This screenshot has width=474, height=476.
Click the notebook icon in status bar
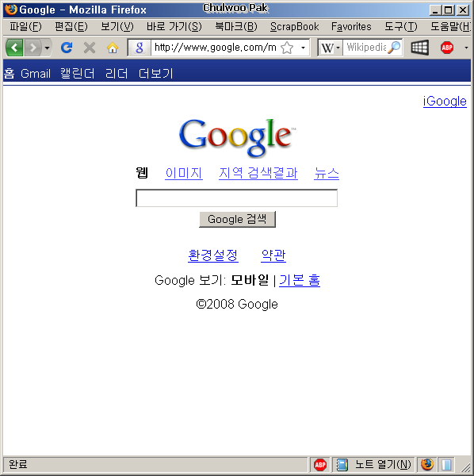click(342, 465)
